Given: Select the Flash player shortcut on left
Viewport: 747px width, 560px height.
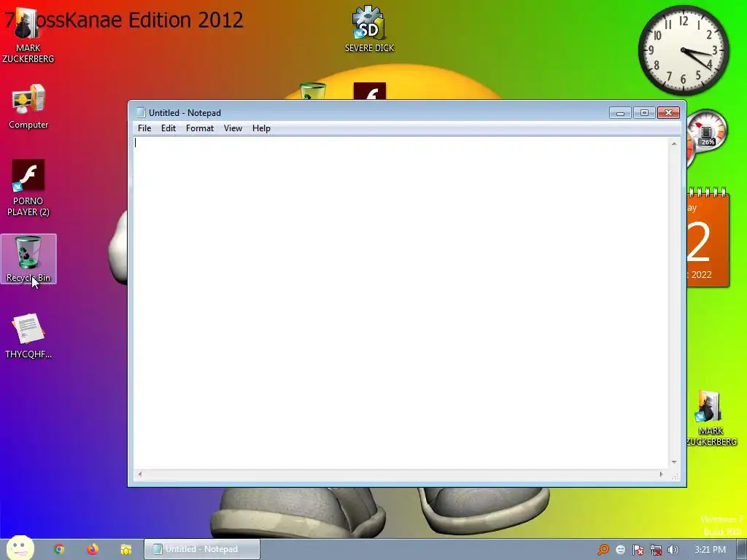Looking at the screenshot, I should 28,187.
